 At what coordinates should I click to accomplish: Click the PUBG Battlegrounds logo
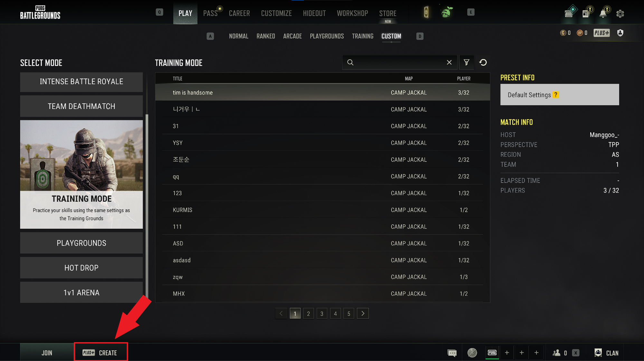[40, 13]
